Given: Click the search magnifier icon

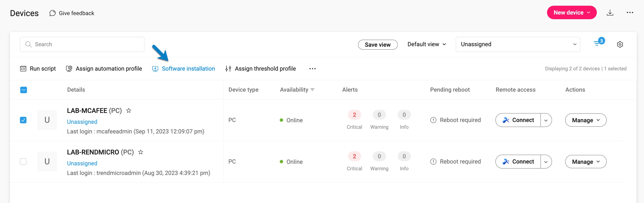Looking at the screenshot, I should click(28, 44).
